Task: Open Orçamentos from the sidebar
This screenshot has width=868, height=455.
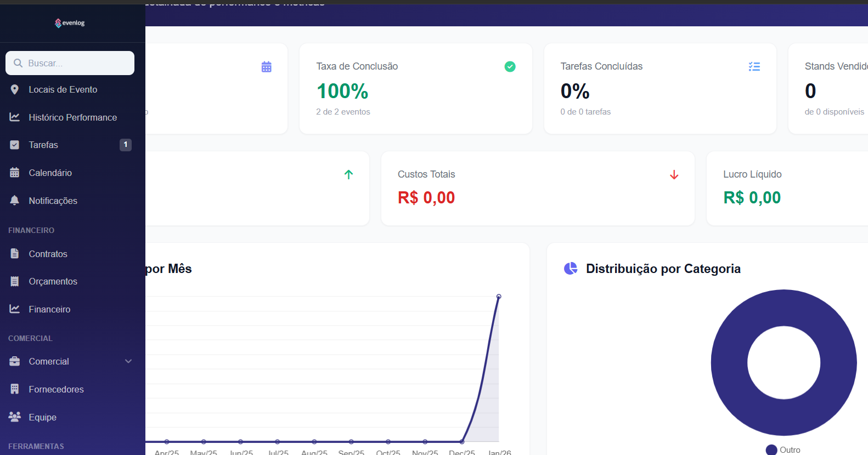Action: 53,281
